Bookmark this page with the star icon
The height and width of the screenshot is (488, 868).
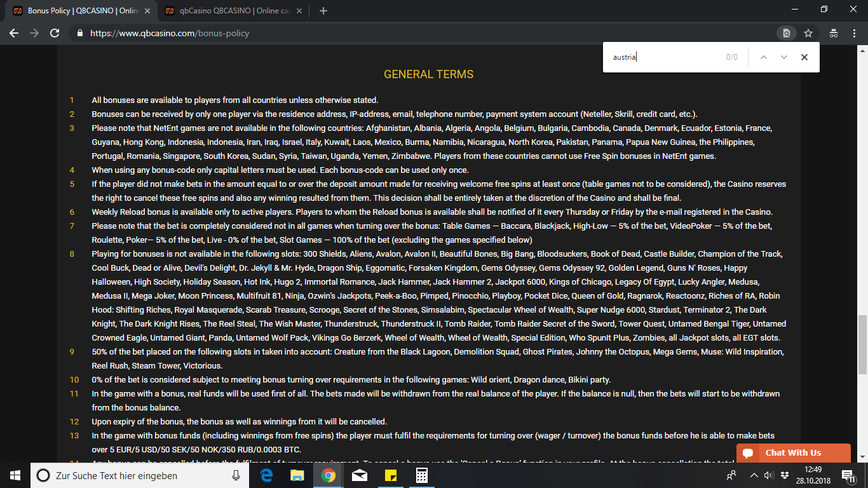tap(808, 33)
